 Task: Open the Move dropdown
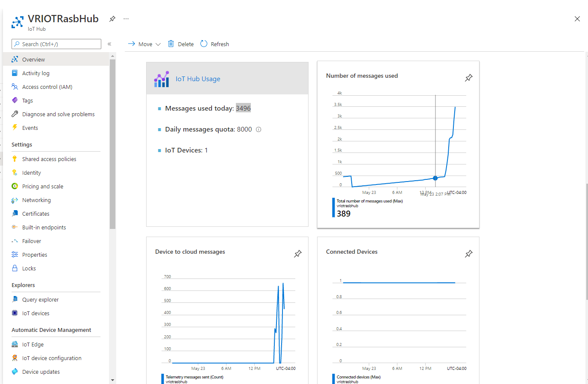pos(144,44)
